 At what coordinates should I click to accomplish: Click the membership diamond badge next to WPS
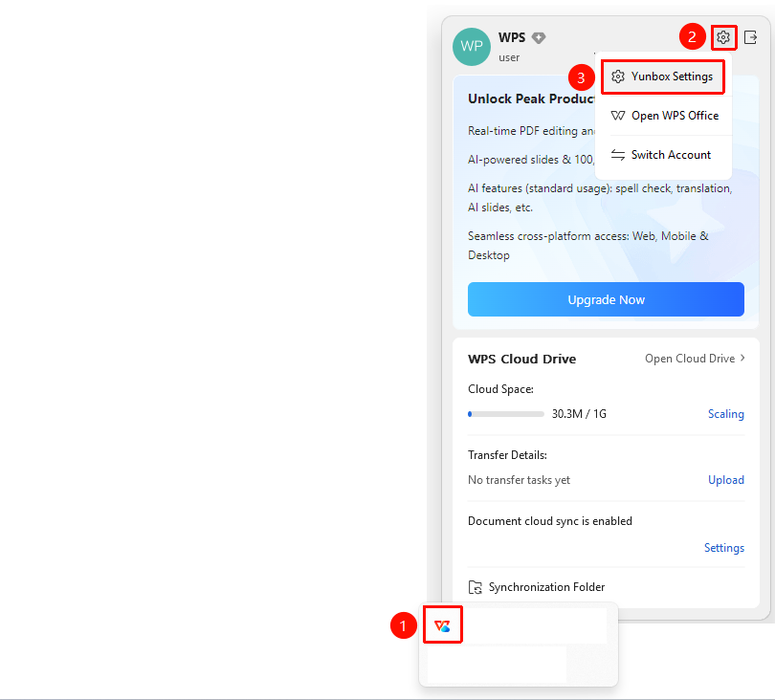point(539,37)
